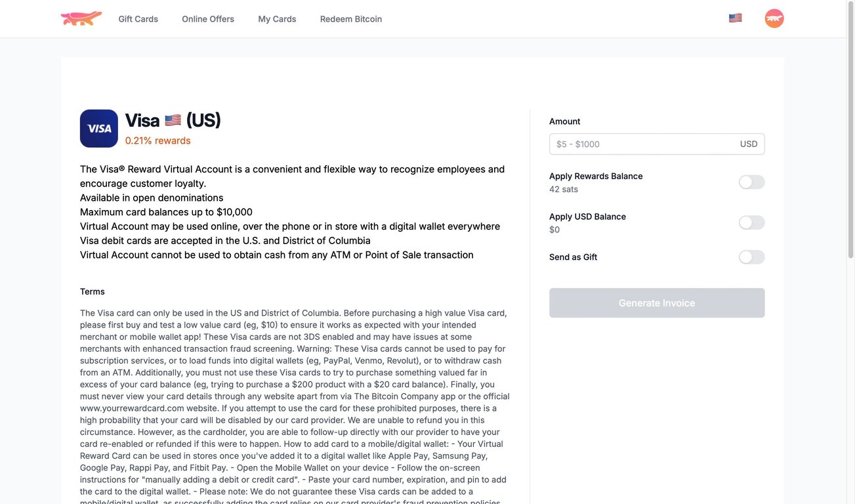855x504 pixels.
Task: Click the Visa (US) title heading
Action: [x=173, y=121]
